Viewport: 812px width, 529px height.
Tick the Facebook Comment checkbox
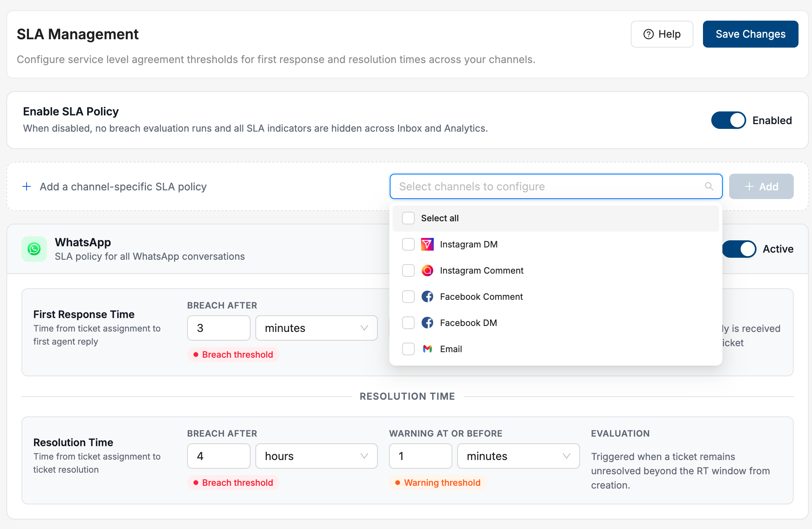pos(408,297)
